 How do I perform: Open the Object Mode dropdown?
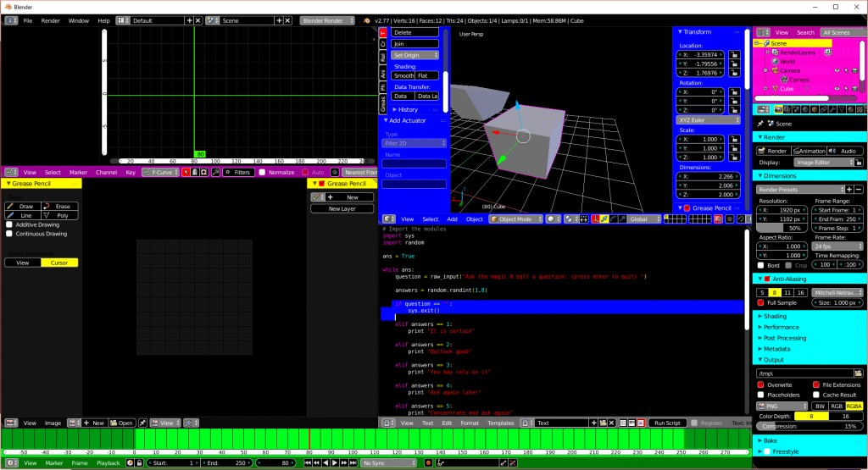515,219
